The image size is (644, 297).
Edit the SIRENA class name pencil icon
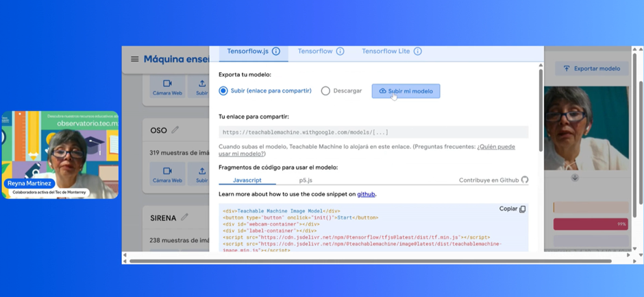click(184, 217)
